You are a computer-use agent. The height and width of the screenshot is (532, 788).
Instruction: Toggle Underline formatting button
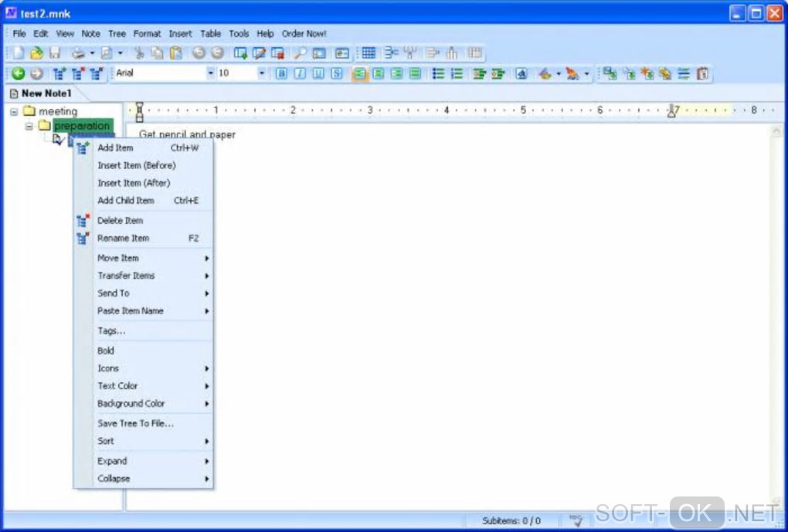318,73
